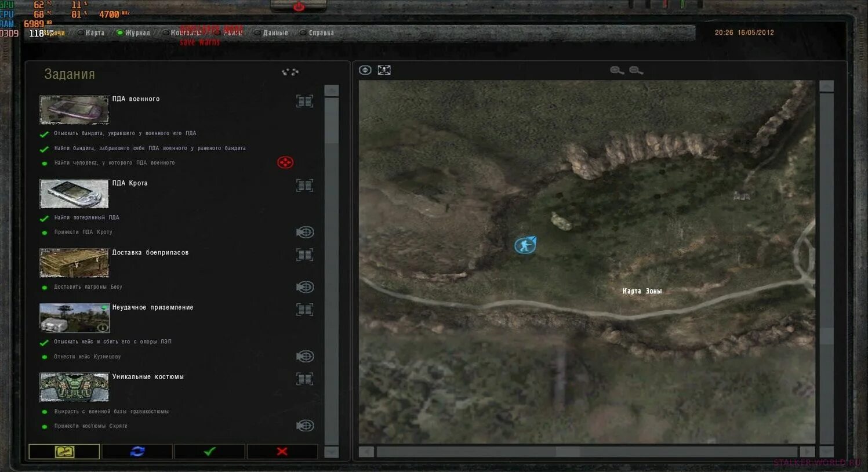Zoom out the map with second magnifier

click(636, 71)
